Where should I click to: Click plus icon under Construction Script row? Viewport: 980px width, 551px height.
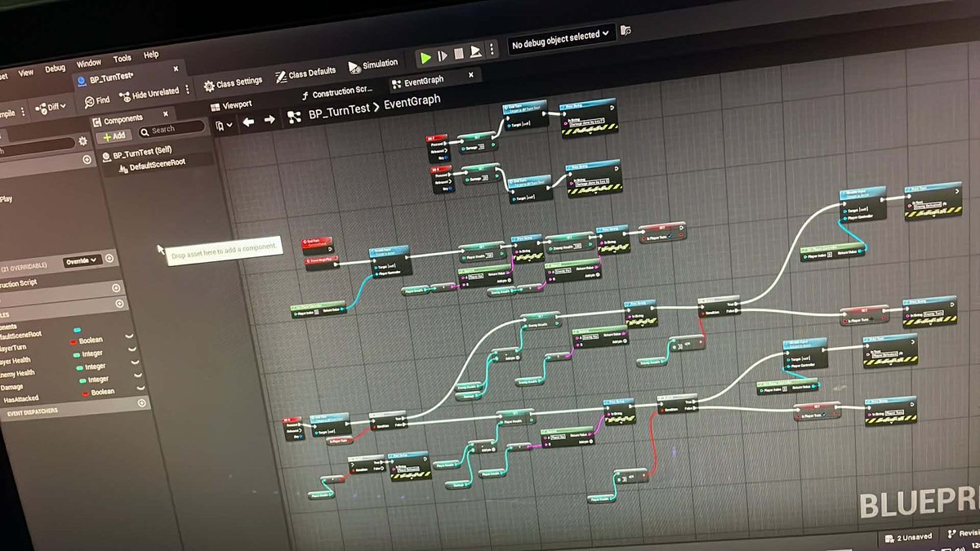tap(116, 288)
